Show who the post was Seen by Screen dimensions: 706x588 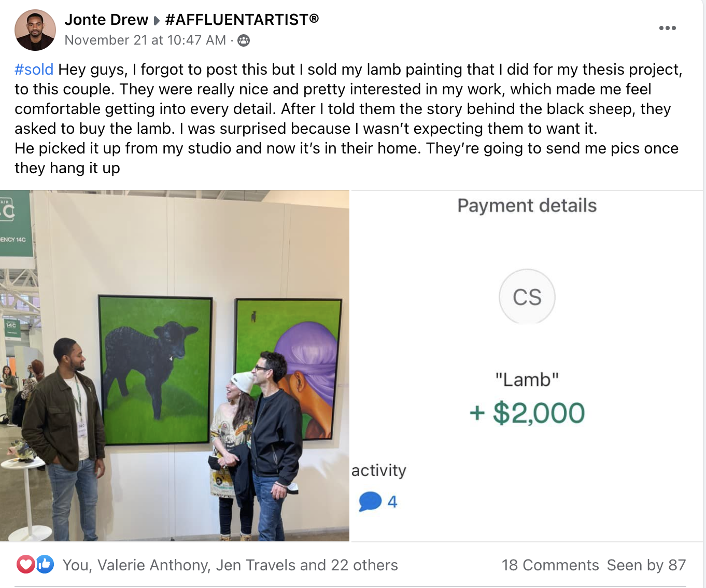tap(646, 565)
